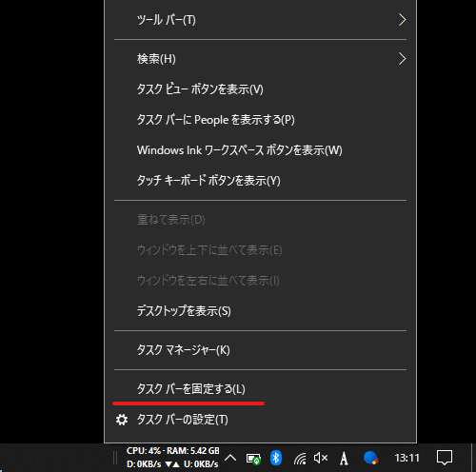
Task: Expand the 検索(H) submenu arrow
Action: tap(402, 59)
